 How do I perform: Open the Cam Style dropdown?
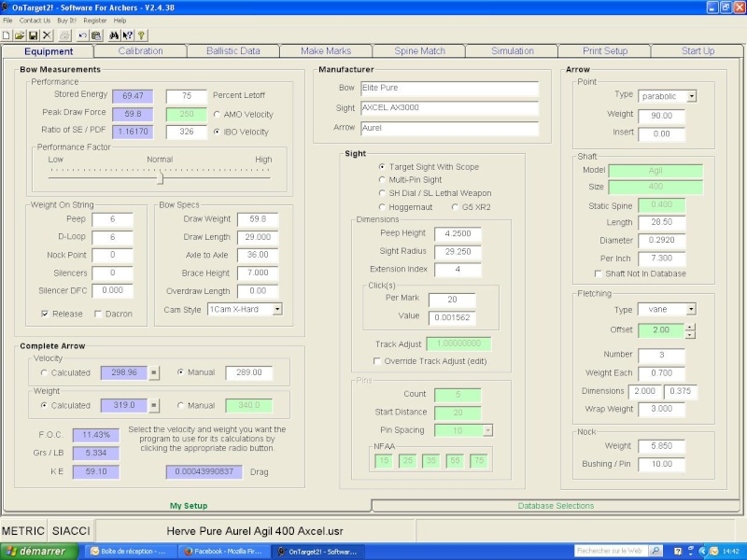click(x=277, y=310)
